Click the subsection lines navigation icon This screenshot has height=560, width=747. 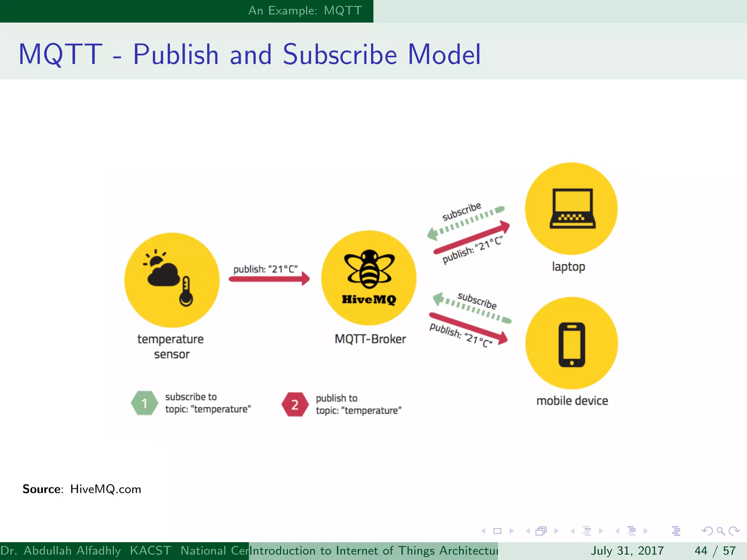(x=587, y=531)
